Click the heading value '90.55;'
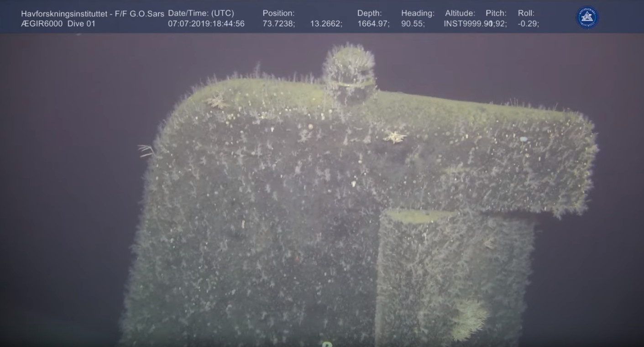Viewport: 644px width, 347px height. (x=413, y=24)
